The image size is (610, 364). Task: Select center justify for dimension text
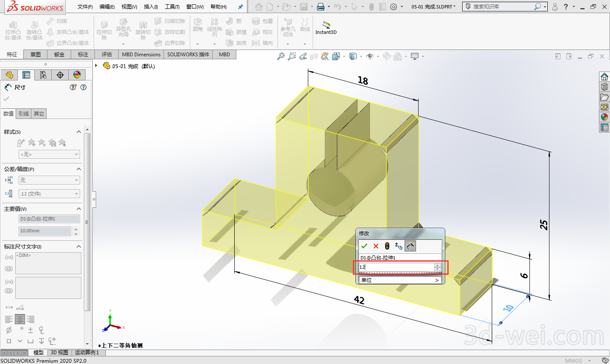[x=20, y=319]
